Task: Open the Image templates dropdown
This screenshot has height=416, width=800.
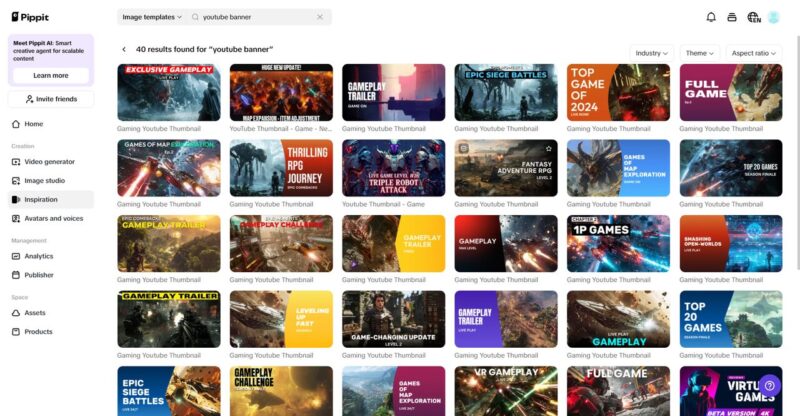Action: click(152, 17)
